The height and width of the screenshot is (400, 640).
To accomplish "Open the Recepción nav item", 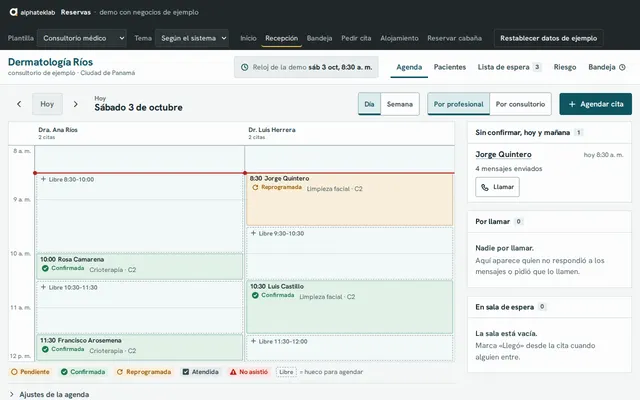I will [x=282, y=38].
